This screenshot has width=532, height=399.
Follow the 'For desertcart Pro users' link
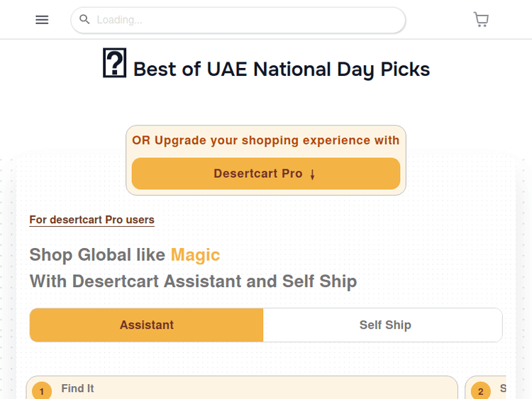(x=92, y=220)
